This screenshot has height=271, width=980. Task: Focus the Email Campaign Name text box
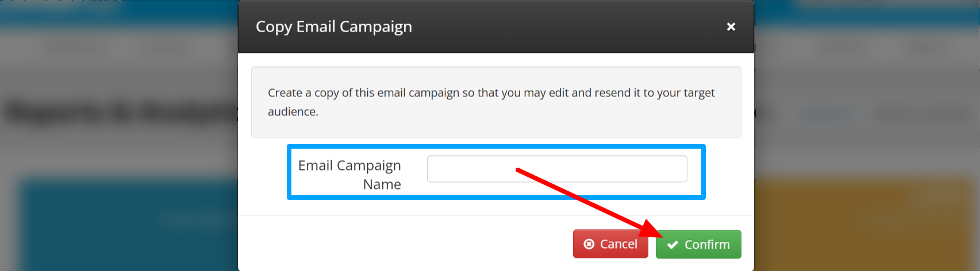tap(556, 169)
